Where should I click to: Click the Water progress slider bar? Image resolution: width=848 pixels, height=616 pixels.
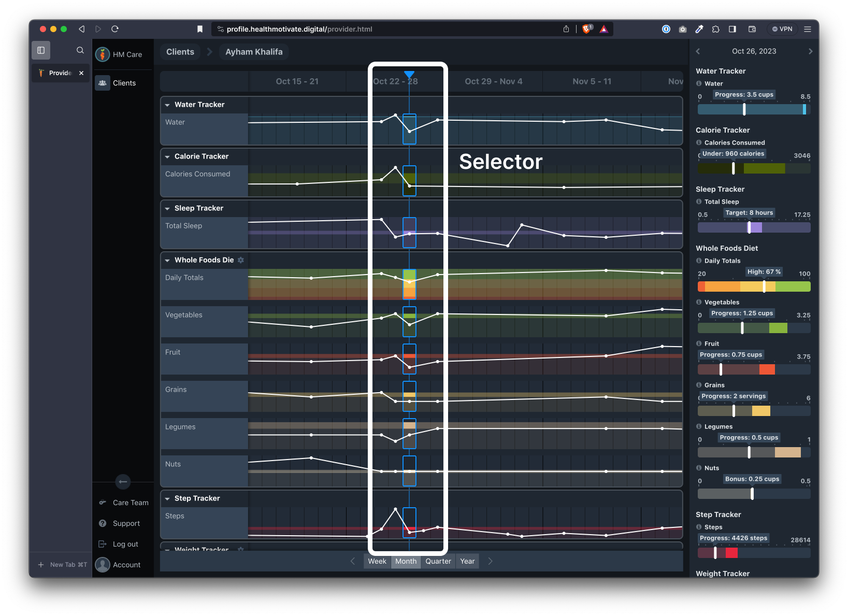click(x=754, y=109)
